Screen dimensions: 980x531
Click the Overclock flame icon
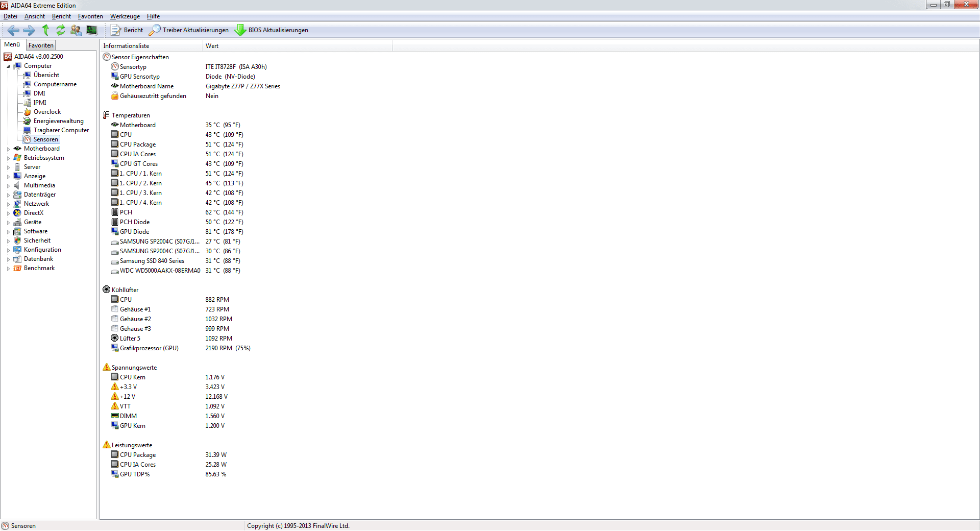coord(28,112)
